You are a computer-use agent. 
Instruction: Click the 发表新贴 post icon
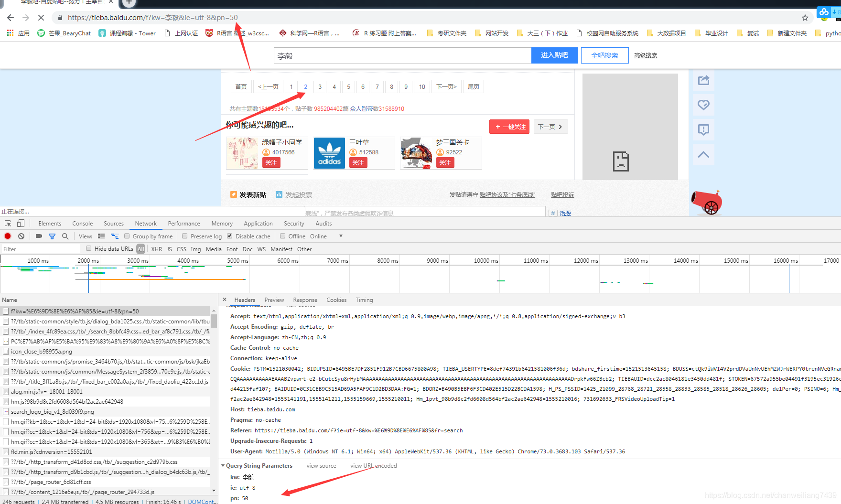(x=234, y=194)
